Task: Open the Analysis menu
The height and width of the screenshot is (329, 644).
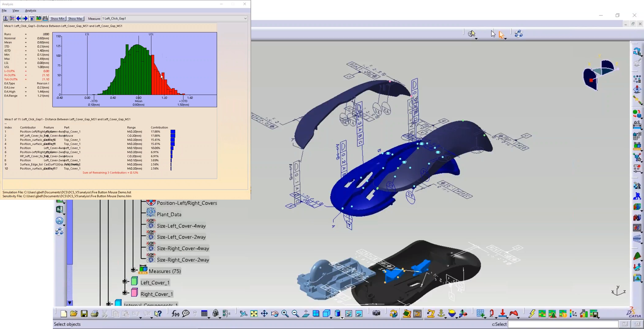Action: tap(30, 10)
